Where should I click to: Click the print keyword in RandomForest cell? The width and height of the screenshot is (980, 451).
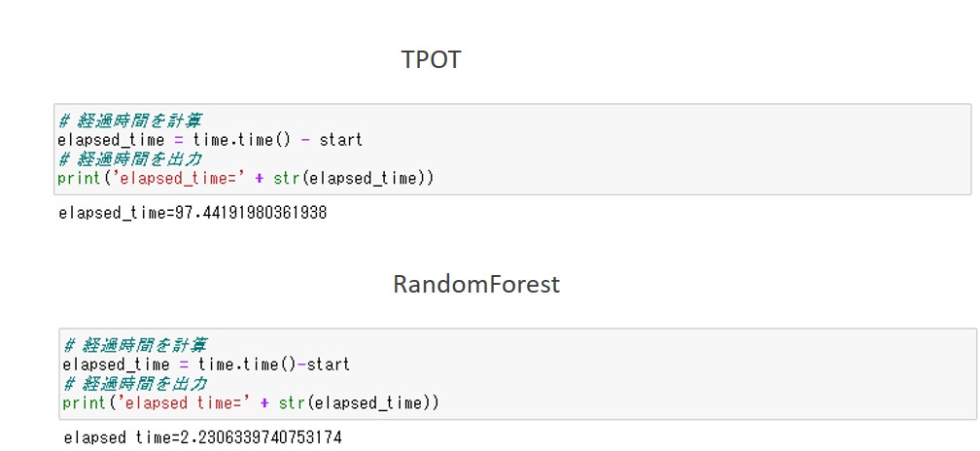[x=82, y=402]
